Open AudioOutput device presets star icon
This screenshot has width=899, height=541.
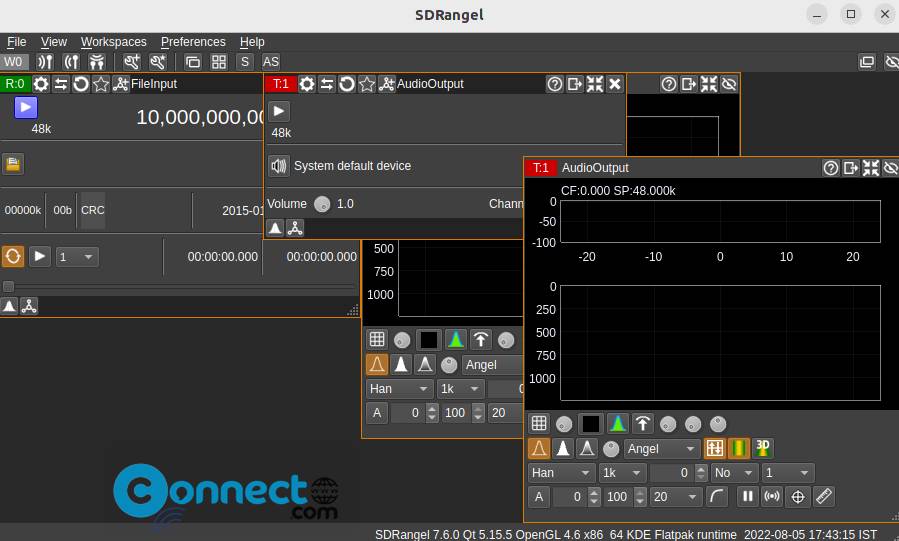pos(367,84)
